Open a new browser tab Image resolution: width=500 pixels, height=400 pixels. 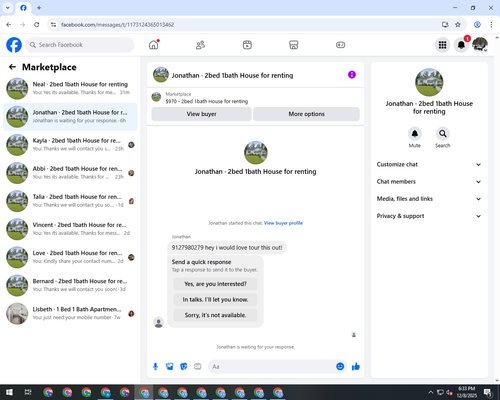(39, 8)
